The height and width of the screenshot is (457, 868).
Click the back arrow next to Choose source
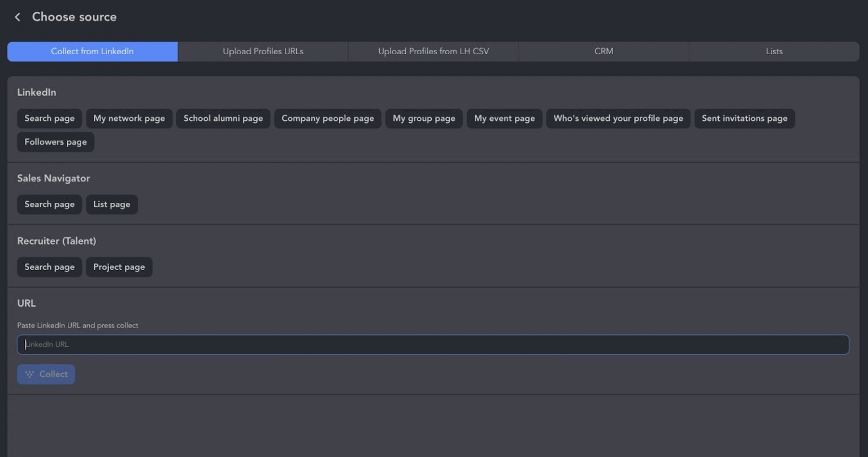tap(18, 17)
